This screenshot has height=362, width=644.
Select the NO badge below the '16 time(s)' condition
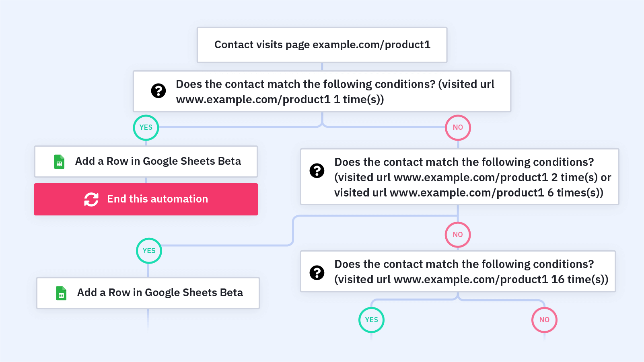click(544, 320)
